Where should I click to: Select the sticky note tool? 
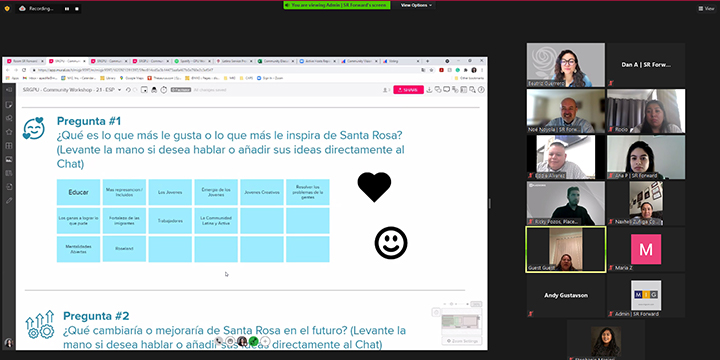click(x=9, y=105)
